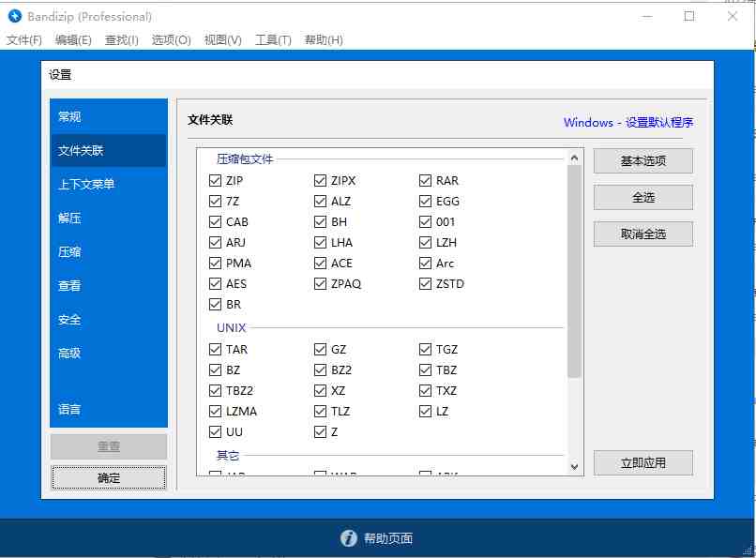
Task: Click 立即应用 to apply changes
Action: [x=643, y=462]
